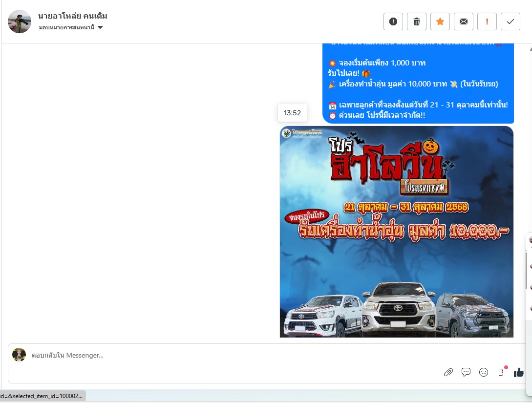Select text จองเริ่มต้นเพียง 1,000 บาท
Image resolution: width=532 pixels, height=403 pixels.
pos(382,63)
